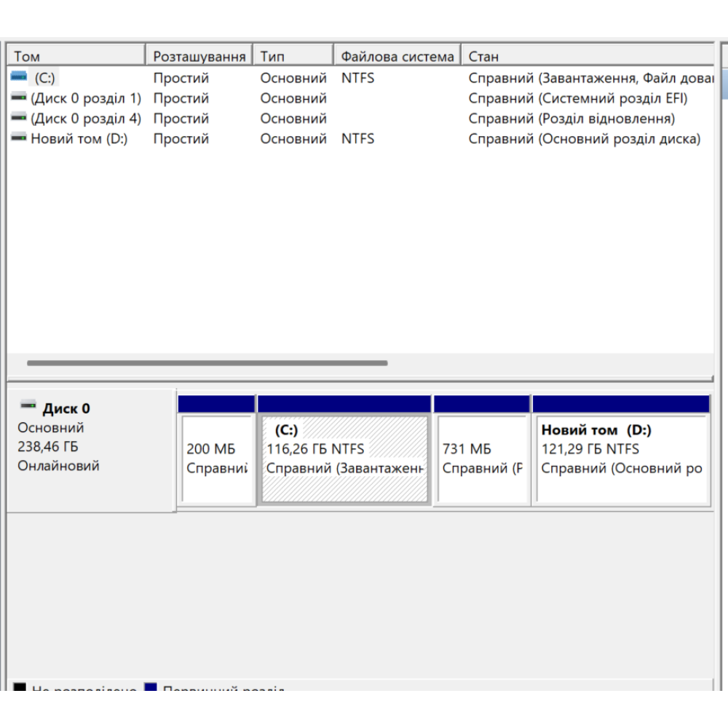Select the Новий том (D:) 121,29 ГБ partition
This screenshot has height=728, width=728.
click(621, 459)
